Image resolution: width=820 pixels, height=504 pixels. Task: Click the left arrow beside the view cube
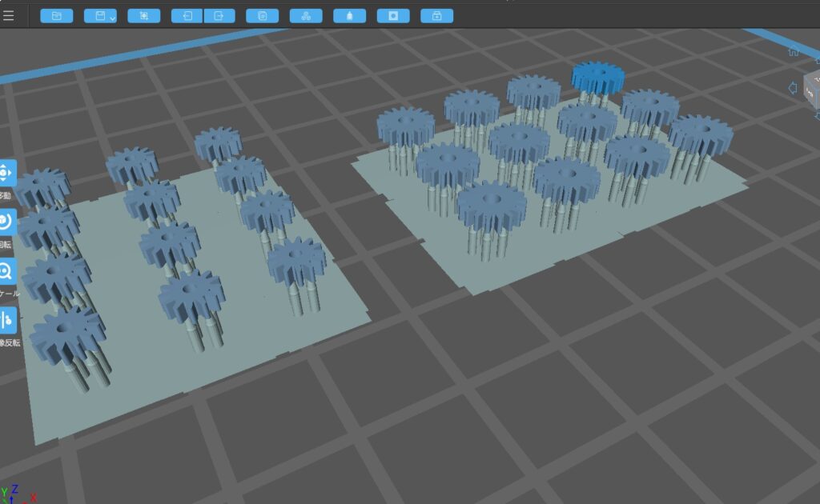(x=792, y=88)
